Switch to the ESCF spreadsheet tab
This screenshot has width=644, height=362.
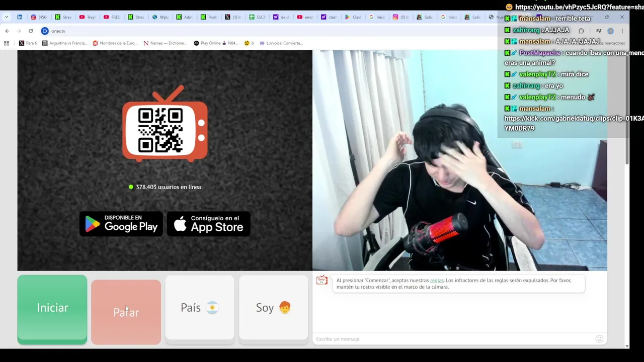point(257,17)
